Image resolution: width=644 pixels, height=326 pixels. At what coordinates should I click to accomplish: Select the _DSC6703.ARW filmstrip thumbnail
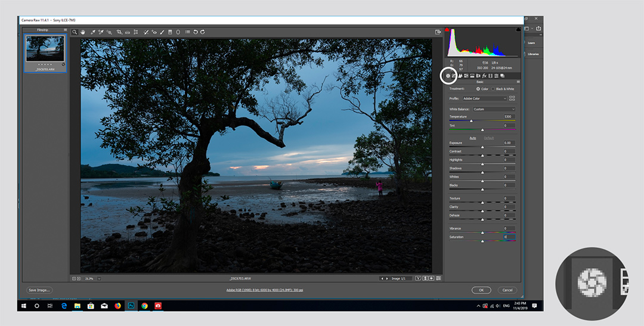pos(45,49)
